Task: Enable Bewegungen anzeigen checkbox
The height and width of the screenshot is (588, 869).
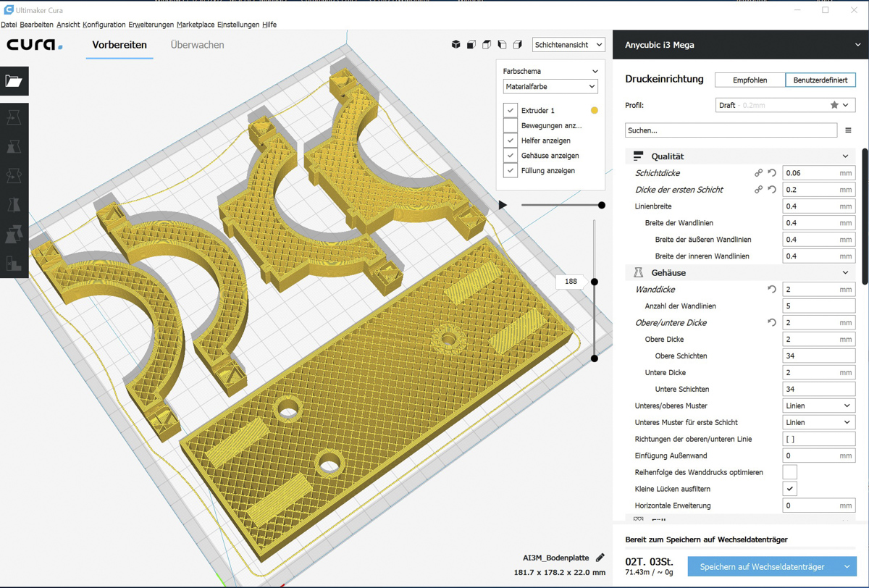Action: coord(510,125)
